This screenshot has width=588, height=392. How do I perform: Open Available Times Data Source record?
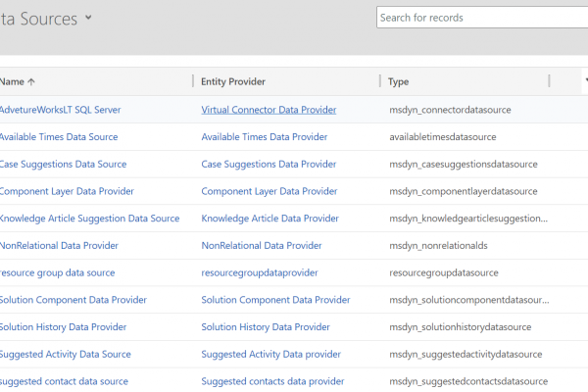click(59, 137)
